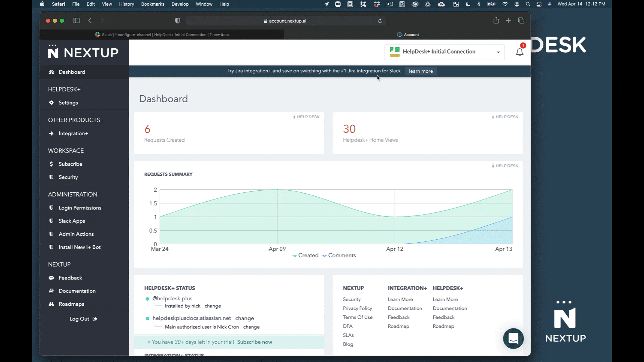Expand the HelpDesk+ Initial Connection workspace dropdown
644x362 pixels.
point(444,52)
